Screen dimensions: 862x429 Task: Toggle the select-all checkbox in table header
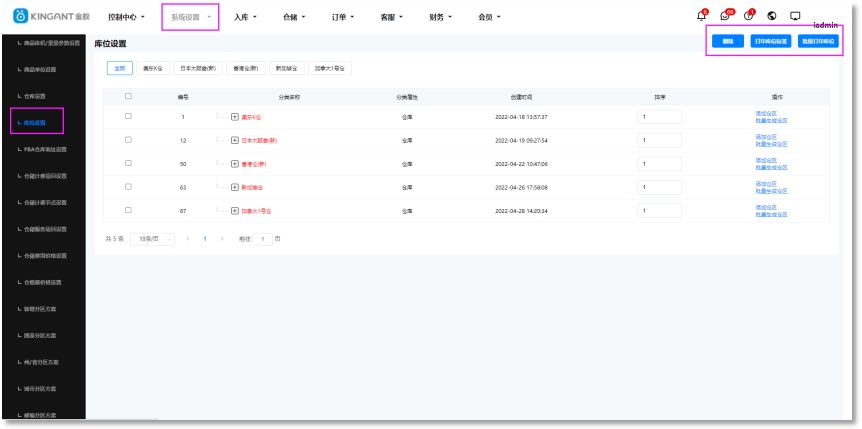(127, 97)
